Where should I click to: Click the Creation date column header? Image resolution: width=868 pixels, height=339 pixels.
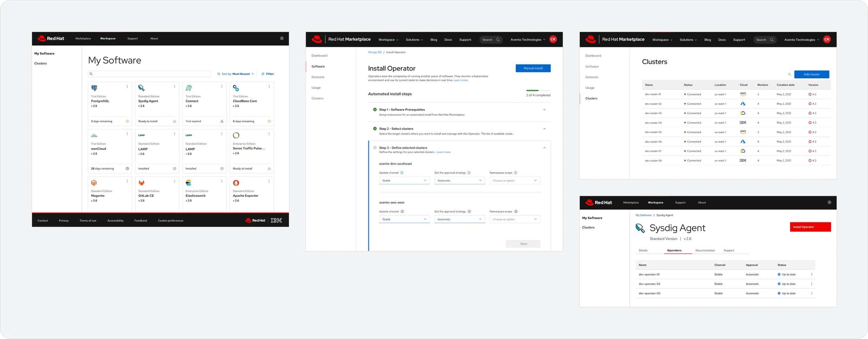click(785, 85)
